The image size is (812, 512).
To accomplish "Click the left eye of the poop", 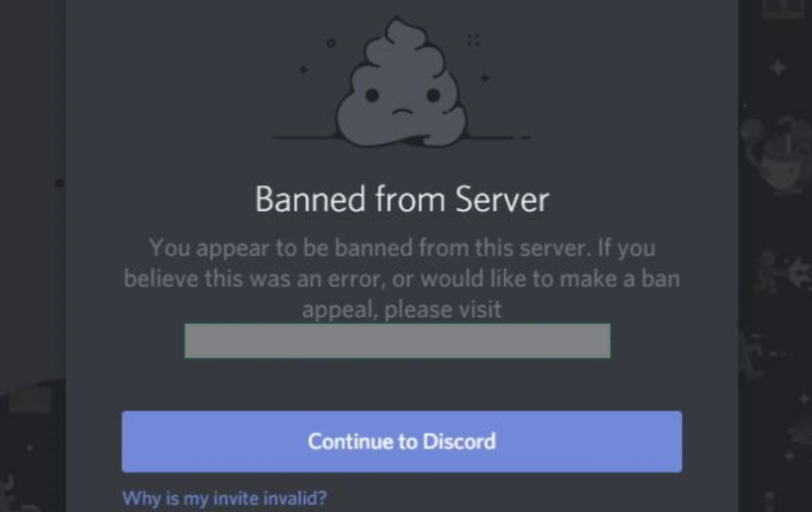I will (371, 95).
